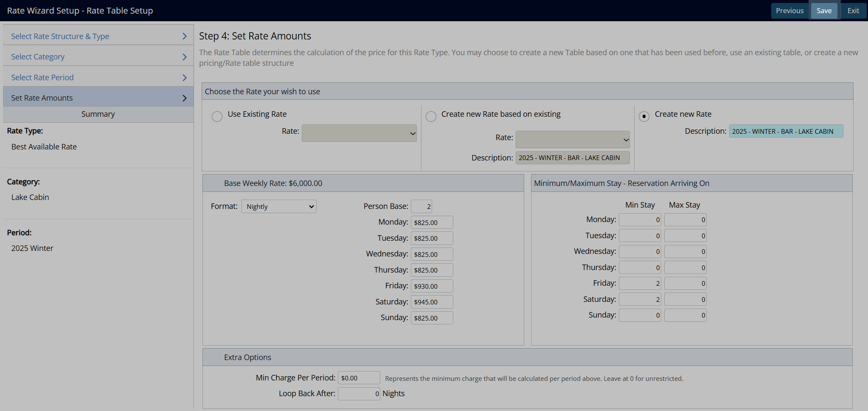Viewport: 868px width, 411px height.
Task: Click the Person Base field
Action: tap(421, 206)
